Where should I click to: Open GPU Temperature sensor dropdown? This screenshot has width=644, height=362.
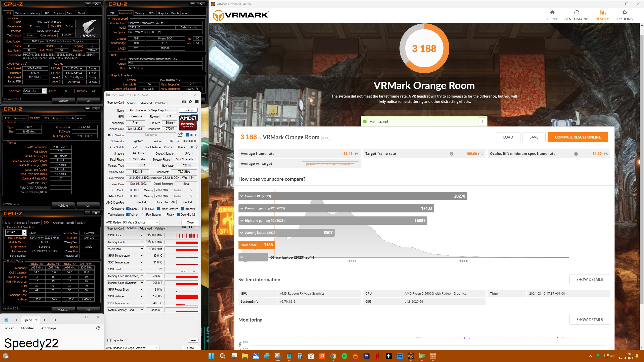[x=142, y=256]
